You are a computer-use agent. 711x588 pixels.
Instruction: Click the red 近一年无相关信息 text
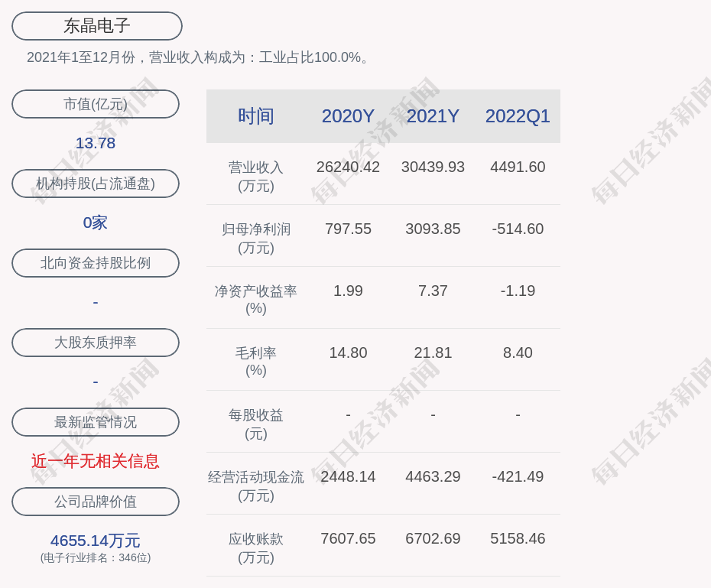pyautogui.click(x=96, y=461)
